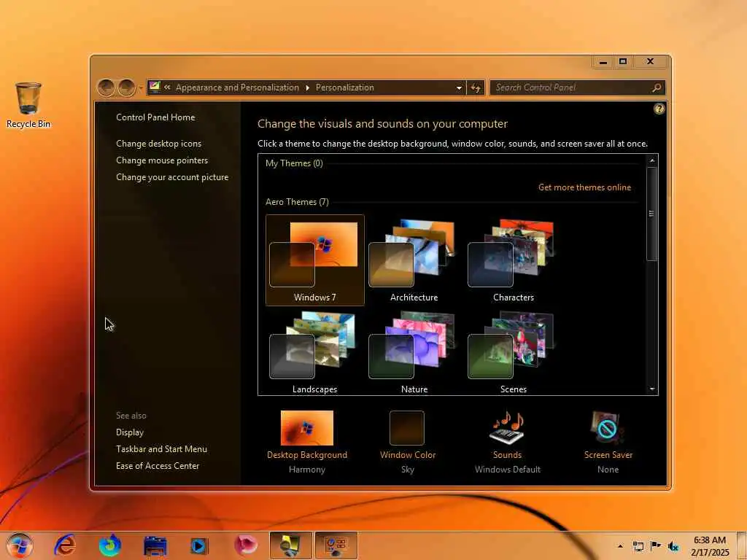Screen dimensions: 747x560
Task: Open the Action Center flag icon
Action: click(656, 545)
